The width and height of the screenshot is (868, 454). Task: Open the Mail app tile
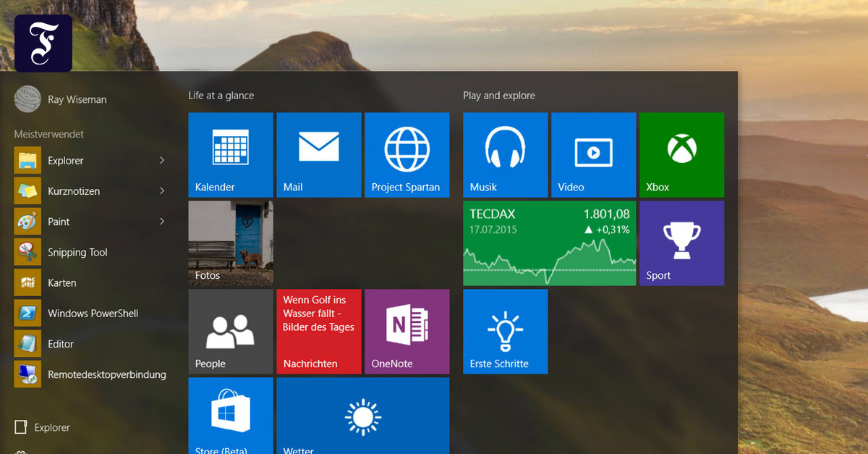pos(318,154)
